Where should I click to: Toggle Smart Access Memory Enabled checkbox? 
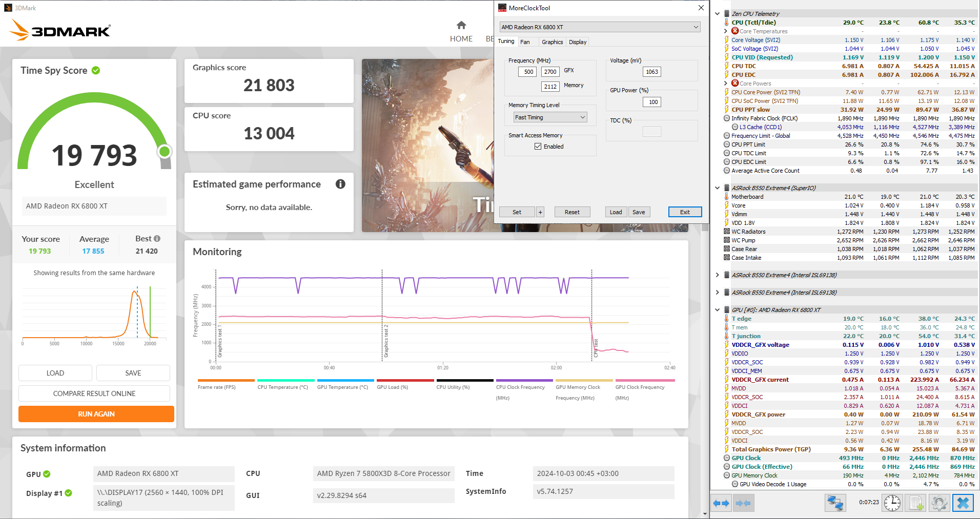538,147
